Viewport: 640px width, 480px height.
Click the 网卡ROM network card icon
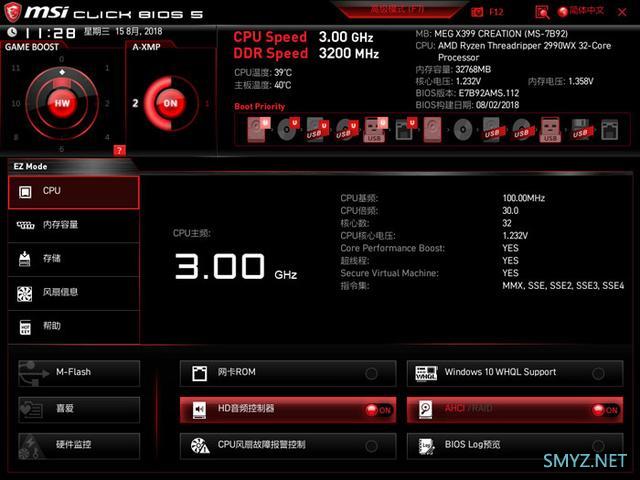point(199,373)
